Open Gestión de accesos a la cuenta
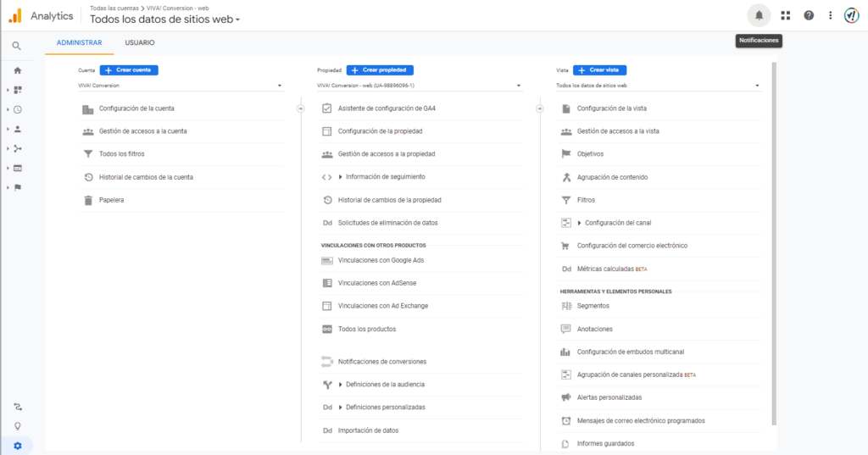 (x=142, y=131)
